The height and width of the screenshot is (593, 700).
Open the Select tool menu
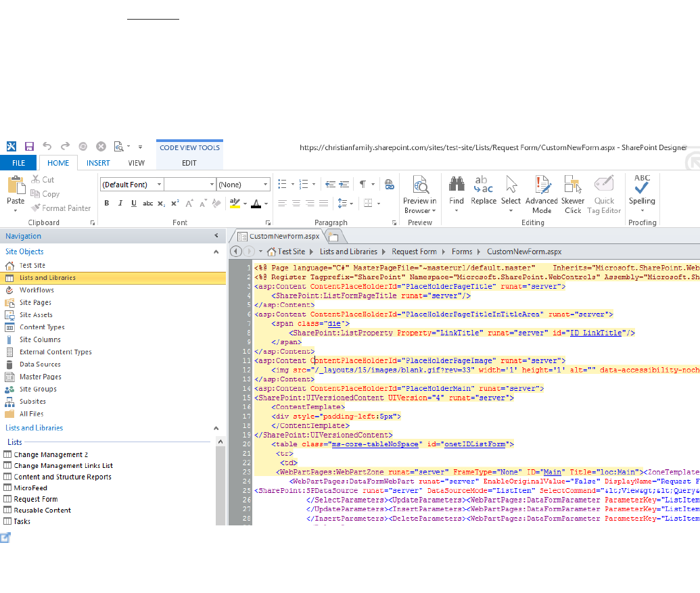click(511, 193)
